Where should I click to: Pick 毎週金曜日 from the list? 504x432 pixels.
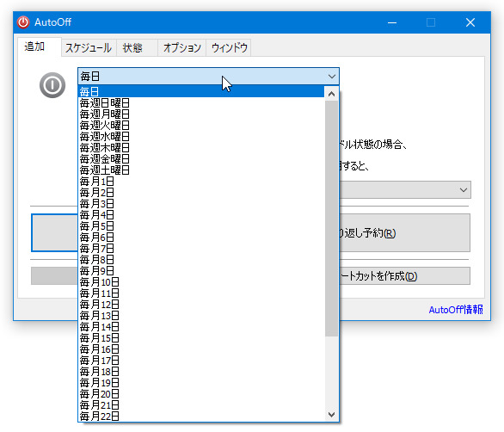click(201, 159)
